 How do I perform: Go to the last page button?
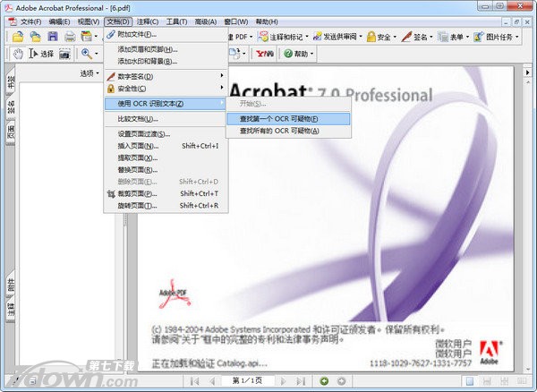[301, 381]
